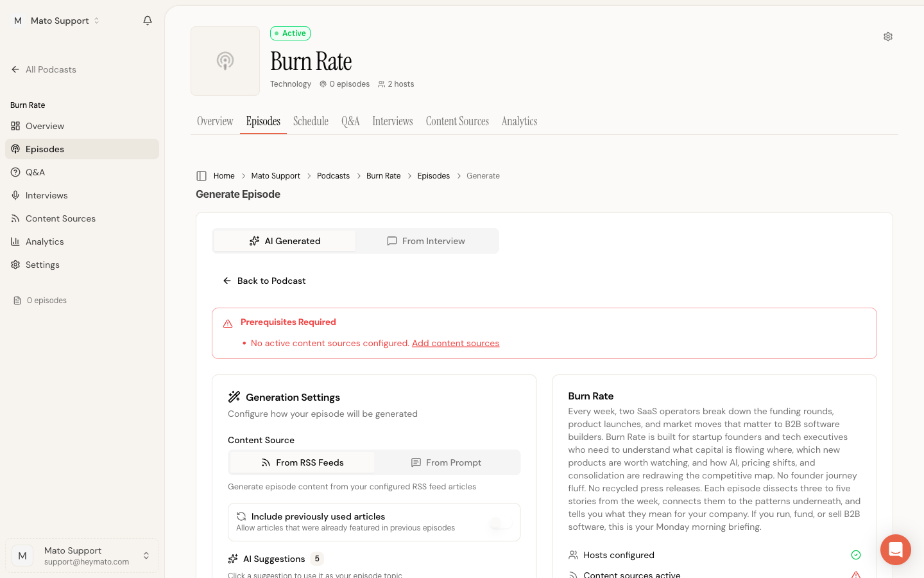The height and width of the screenshot is (578, 924).
Task: Click the Prerequisites warning triangle icon
Action: (228, 324)
